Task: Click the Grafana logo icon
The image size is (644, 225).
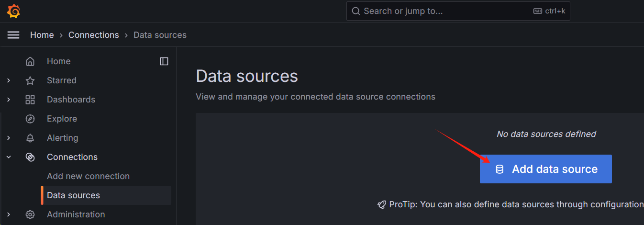Action: point(13,11)
